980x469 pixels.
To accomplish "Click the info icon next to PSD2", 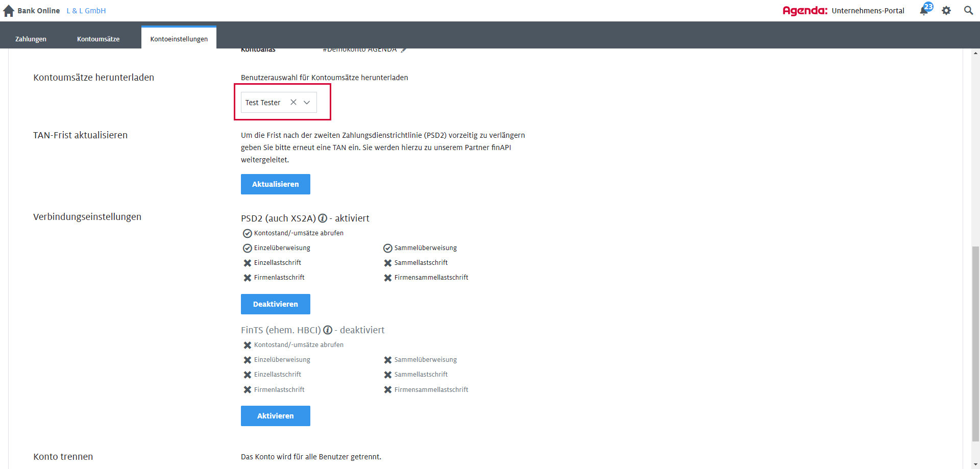I will tap(323, 218).
